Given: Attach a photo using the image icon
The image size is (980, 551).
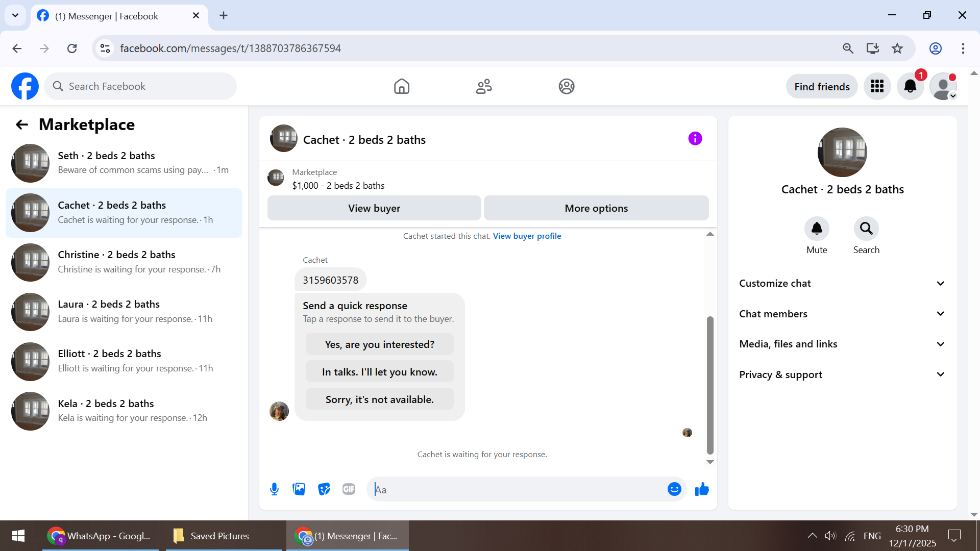Looking at the screenshot, I should [x=299, y=489].
